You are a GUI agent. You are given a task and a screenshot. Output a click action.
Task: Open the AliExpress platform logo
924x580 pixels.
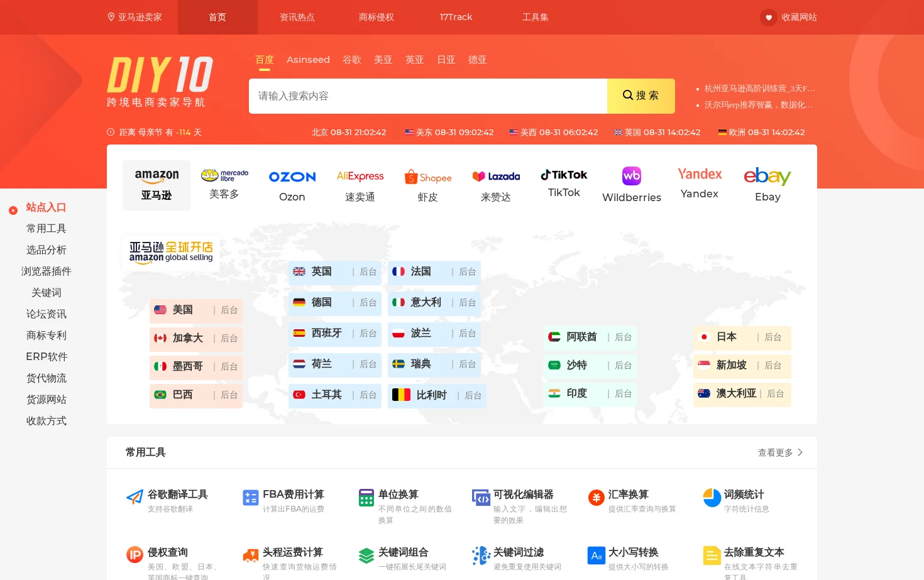click(360, 176)
